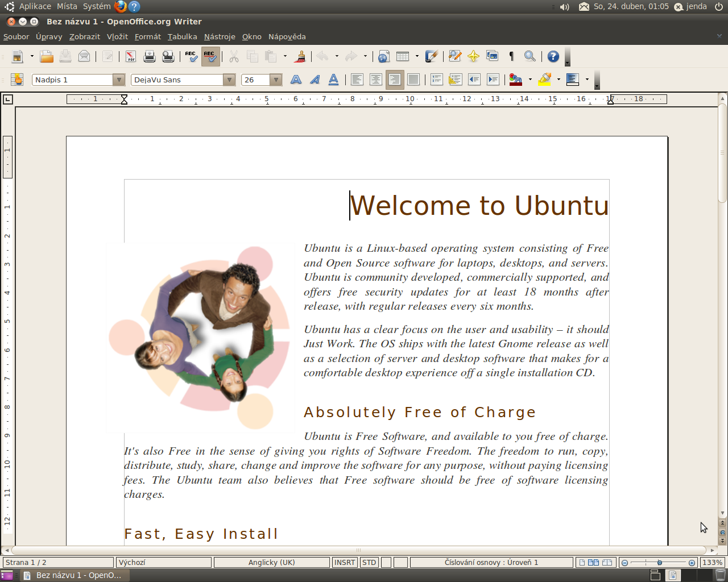Open the Nástroje menu

point(220,36)
